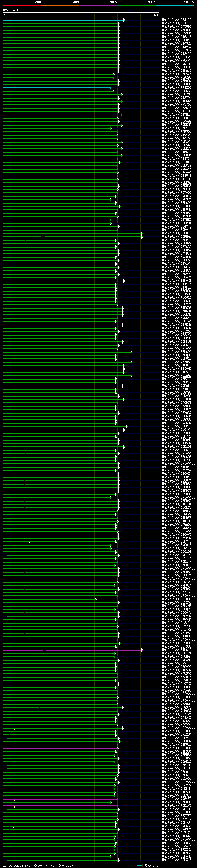The image size is (197, 868).
Task: Click the UniRef100_B6T9J4 label
Action: click(x=177, y=50)
